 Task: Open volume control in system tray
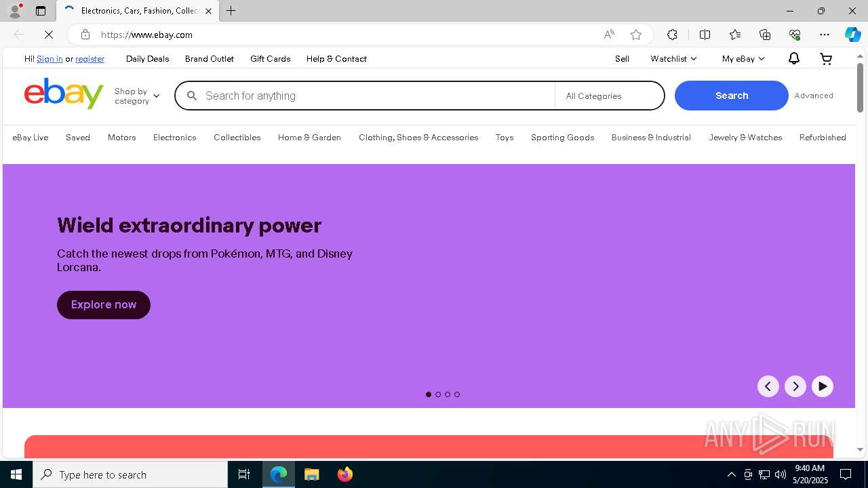781,474
